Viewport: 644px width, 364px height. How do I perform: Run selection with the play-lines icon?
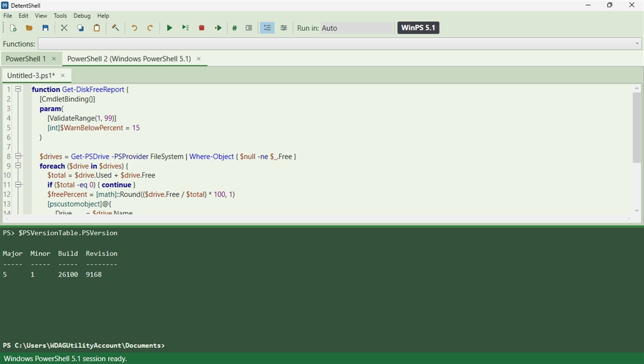pyautogui.click(x=185, y=28)
